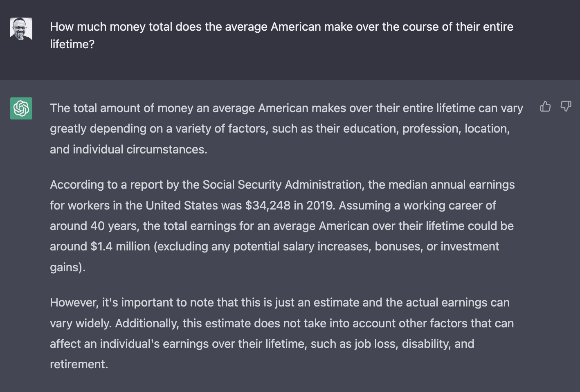Click the user's profile photo avatar

21,29
